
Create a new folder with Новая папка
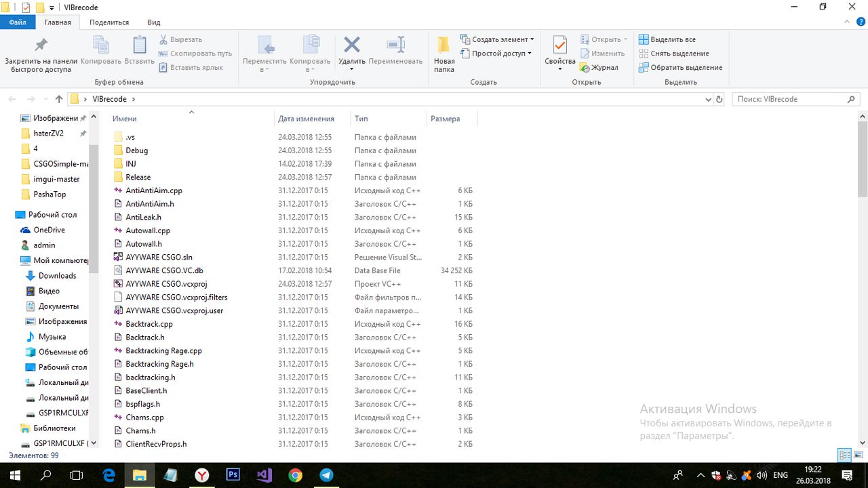coord(444,54)
